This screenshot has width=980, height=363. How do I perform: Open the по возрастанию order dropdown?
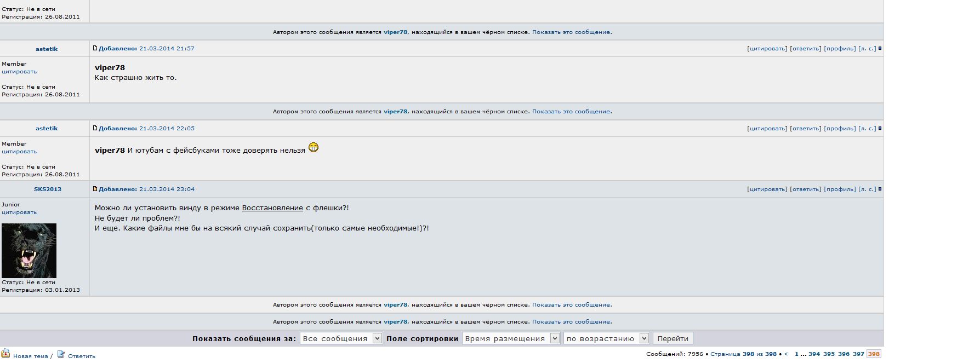click(x=606, y=338)
